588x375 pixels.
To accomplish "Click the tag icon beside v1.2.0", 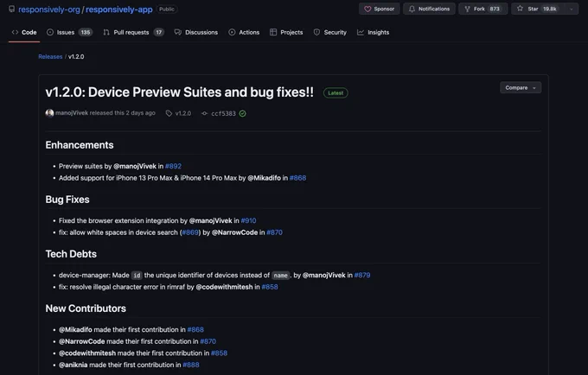I will tap(169, 113).
